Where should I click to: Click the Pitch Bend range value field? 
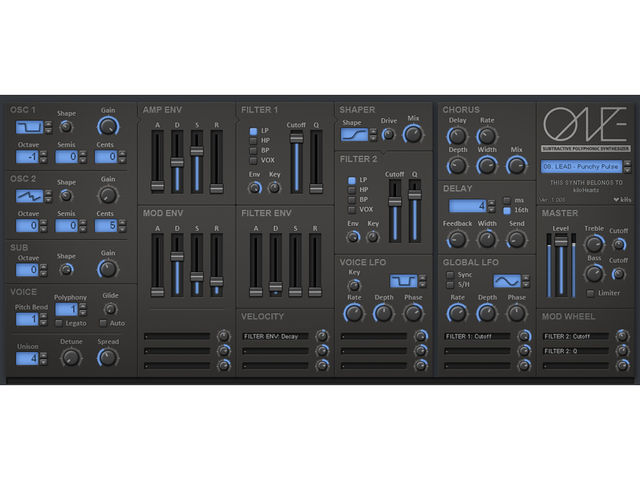27,319
